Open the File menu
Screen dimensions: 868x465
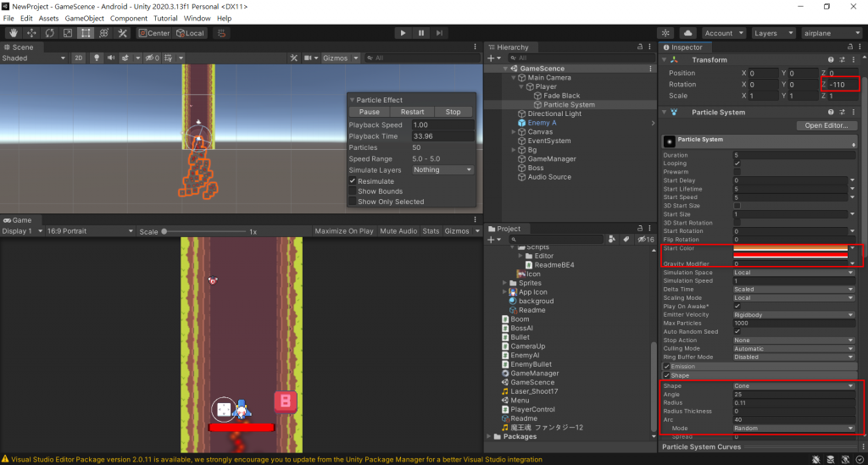pyautogui.click(x=8, y=19)
